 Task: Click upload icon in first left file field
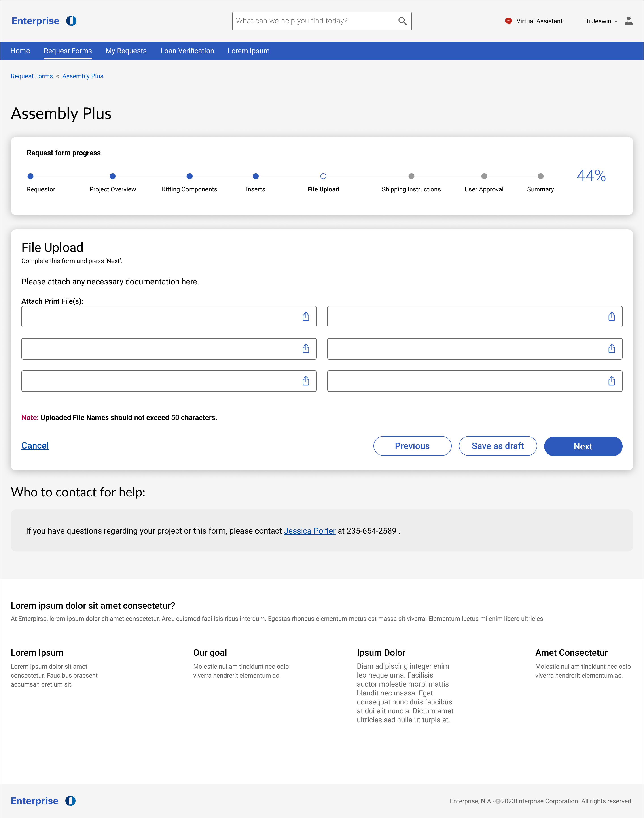[306, 317]
